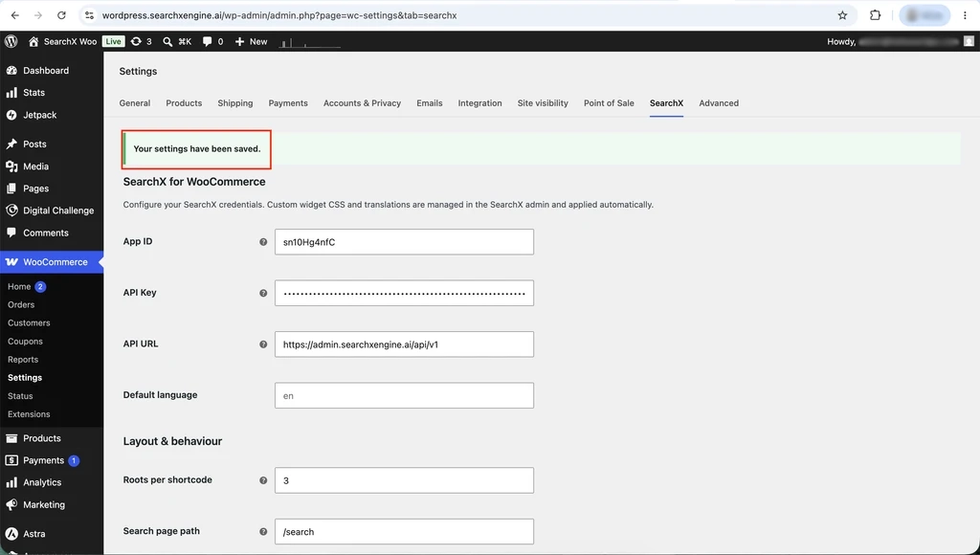980x555 pixels.
Task: Click into Search page path field
Action: pos(405,532)
